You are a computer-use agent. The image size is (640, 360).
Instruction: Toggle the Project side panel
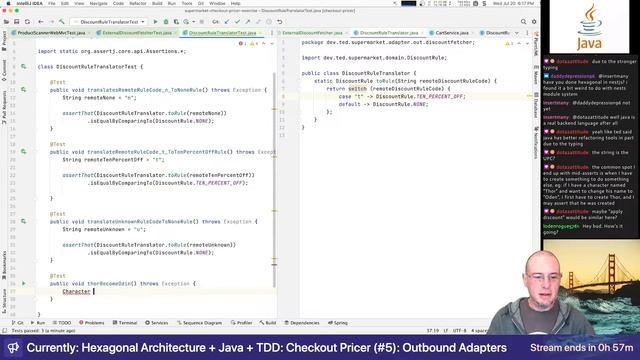pyautogui.click(x=4, y=42)
